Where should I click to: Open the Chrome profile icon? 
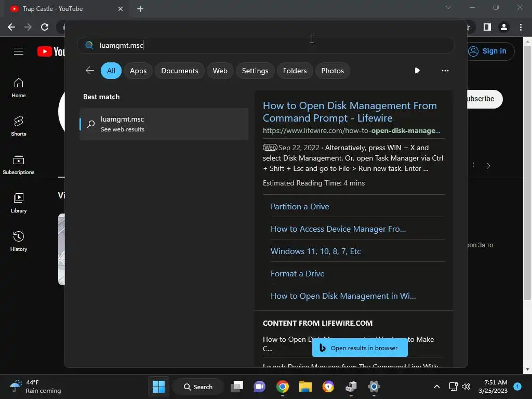504,27
